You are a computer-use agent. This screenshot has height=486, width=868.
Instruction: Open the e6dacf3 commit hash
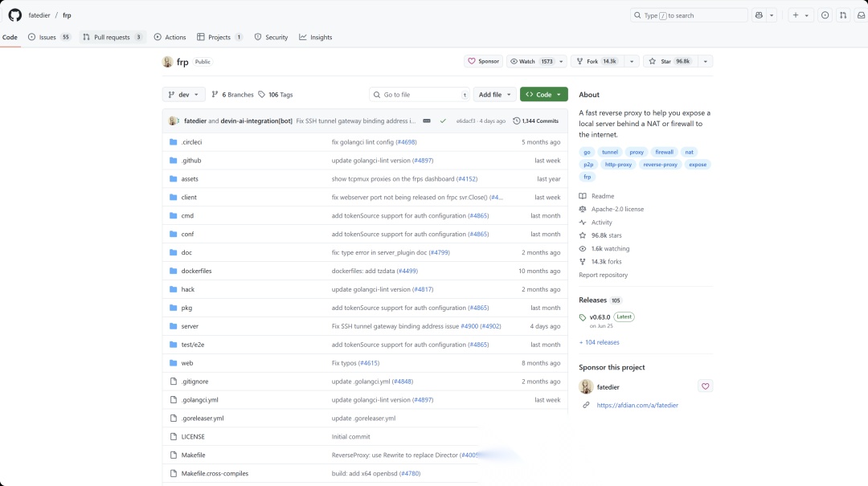pos(465,120)
